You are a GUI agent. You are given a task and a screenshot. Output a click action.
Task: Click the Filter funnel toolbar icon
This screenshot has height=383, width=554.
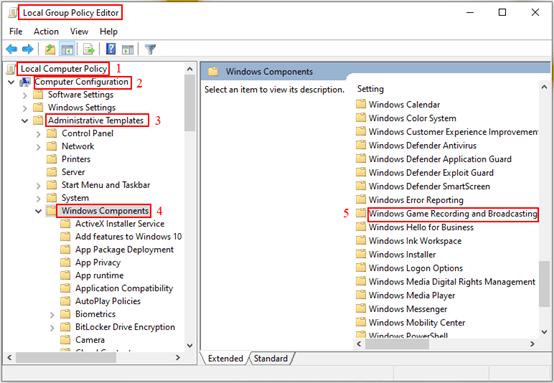150,49
